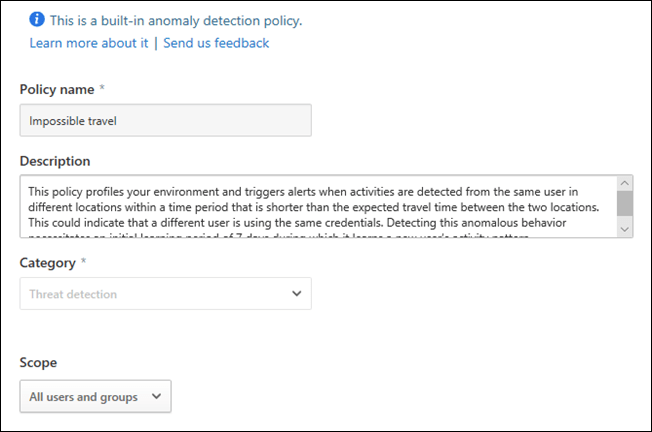Click the 'Policy name' field label
The height and width of the screenshot is (432, 652).
point(57,90)
